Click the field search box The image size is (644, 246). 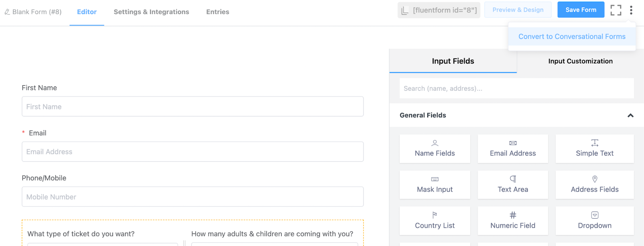click(x=516, y=88)
